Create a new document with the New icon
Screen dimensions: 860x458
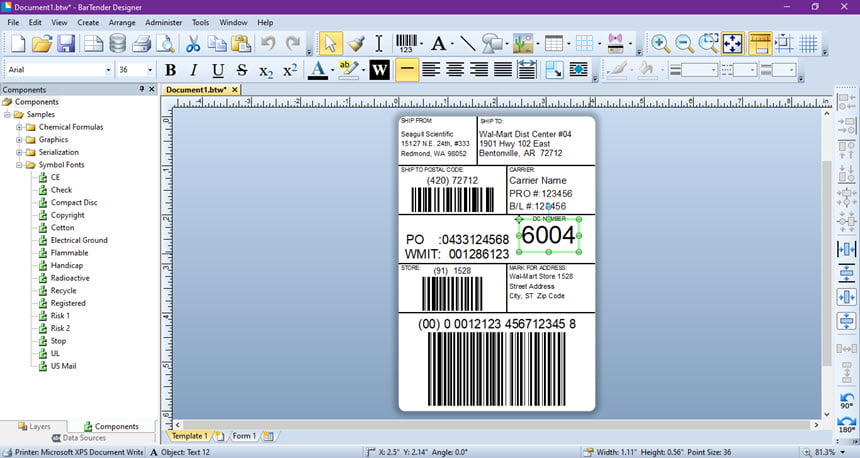point(18,43)
